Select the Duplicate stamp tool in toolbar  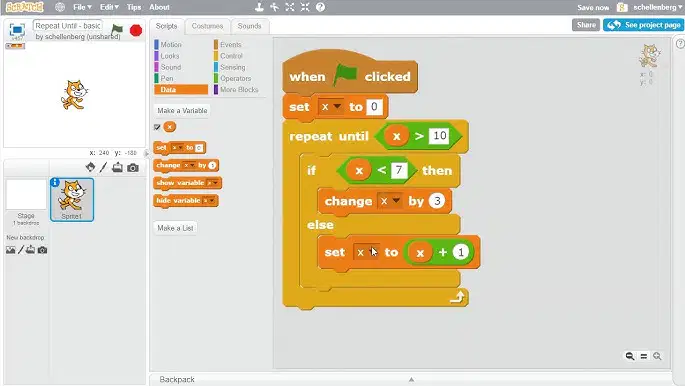tap(259, 7)
